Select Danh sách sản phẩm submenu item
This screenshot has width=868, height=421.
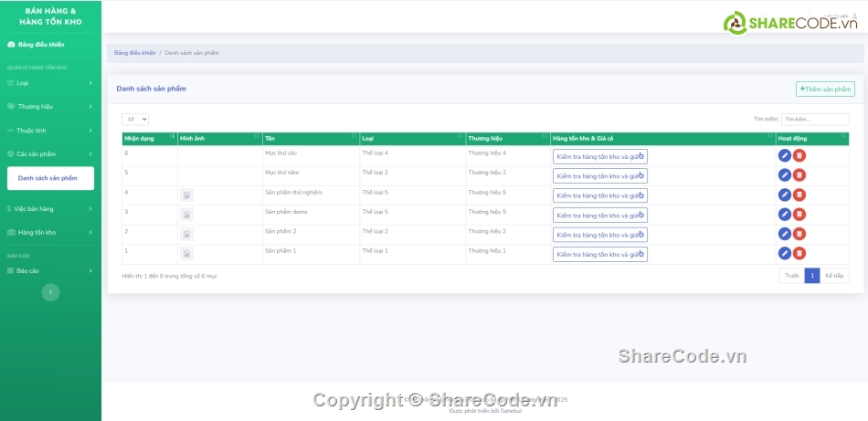pos(48,178)
